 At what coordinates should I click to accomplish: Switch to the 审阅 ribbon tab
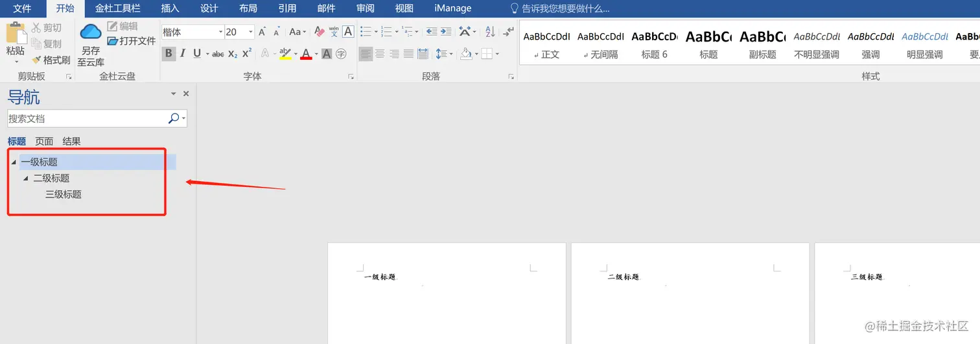click(366, 8)
